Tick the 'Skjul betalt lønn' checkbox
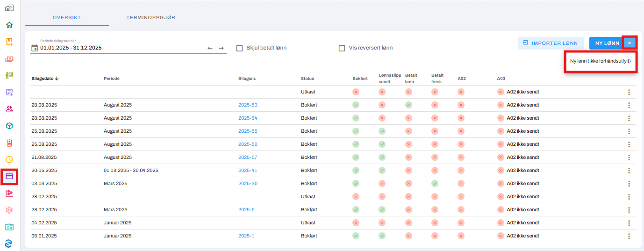Image resolution: width=644 pixels, height=251 pixels. click(239, 48)
